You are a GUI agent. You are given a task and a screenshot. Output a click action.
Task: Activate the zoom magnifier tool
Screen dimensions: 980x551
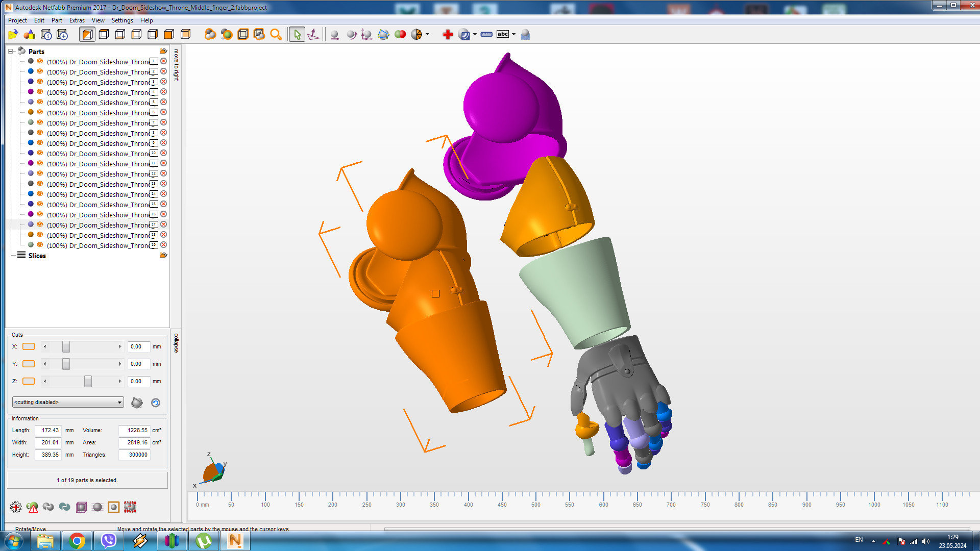[276, 34]
